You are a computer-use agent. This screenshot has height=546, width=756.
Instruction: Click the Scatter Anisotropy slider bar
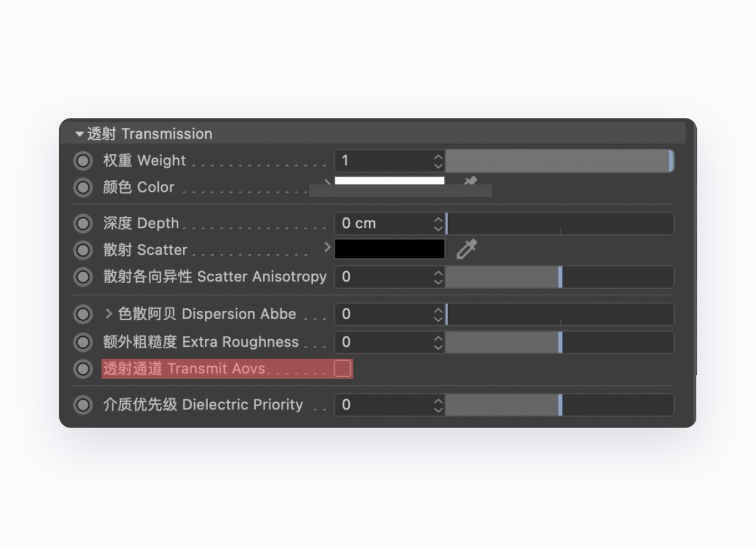click(559, 277)
